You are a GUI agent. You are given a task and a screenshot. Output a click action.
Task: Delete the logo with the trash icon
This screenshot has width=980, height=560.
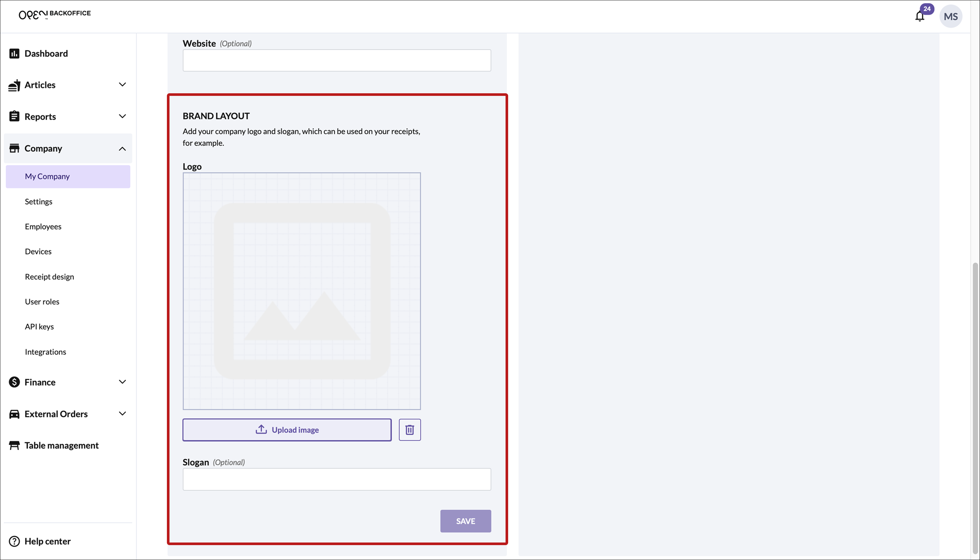coord(410,429)
